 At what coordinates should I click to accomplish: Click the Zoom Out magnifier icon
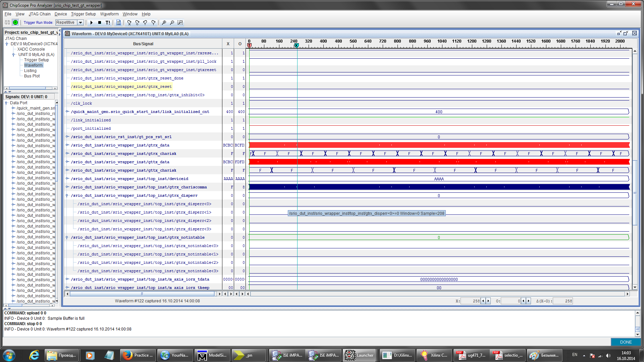[172, 22]
